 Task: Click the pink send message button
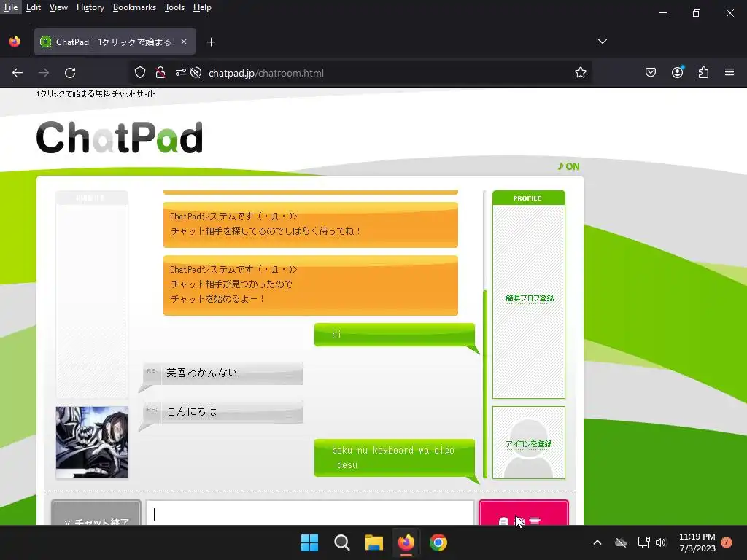[x=524, y=513]
